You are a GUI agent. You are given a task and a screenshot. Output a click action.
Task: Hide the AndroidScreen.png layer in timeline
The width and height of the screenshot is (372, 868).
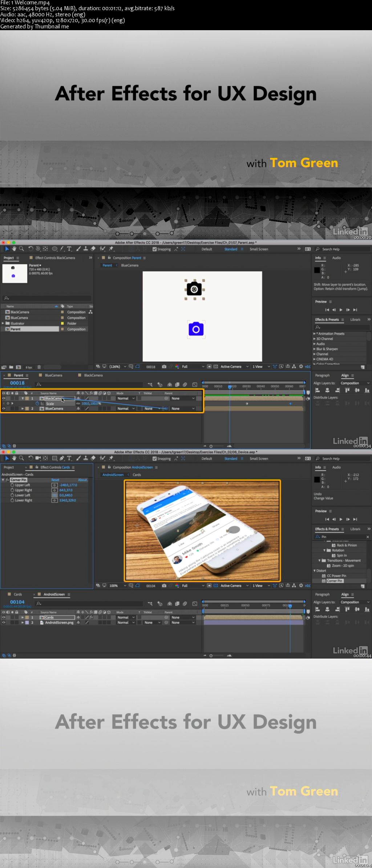click(x=4, y=623)
